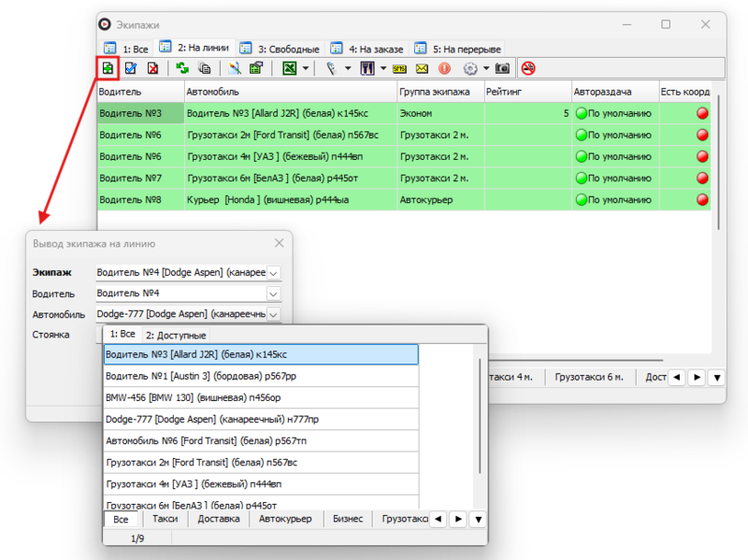Viewport: 748px width, 560px height.
Task: Click the pencil edit document icon
Action: pyautogui.click(x=235, y=68)
